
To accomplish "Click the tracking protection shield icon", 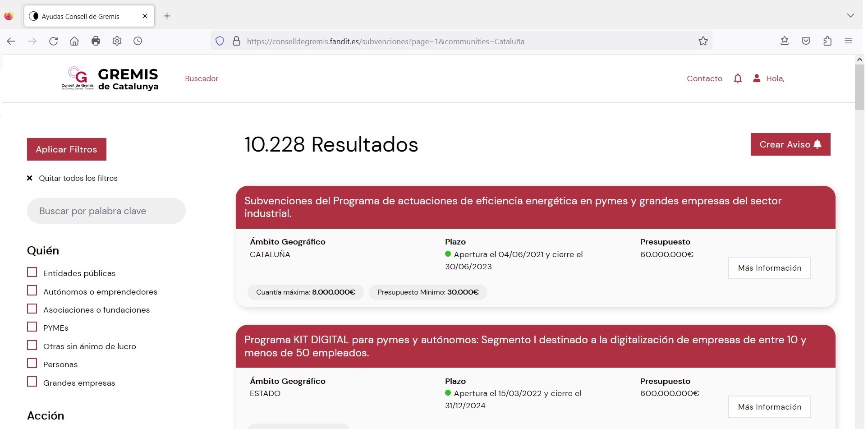I will pyautogui.click(x=220, y=42).
